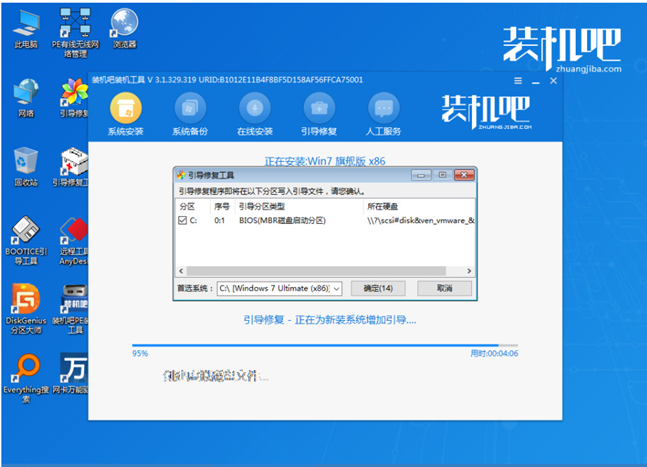Click the 引导修复 - 正在为新装系统增加引导 status text
This screenshot has width=647, height=467.
point(330,320)
